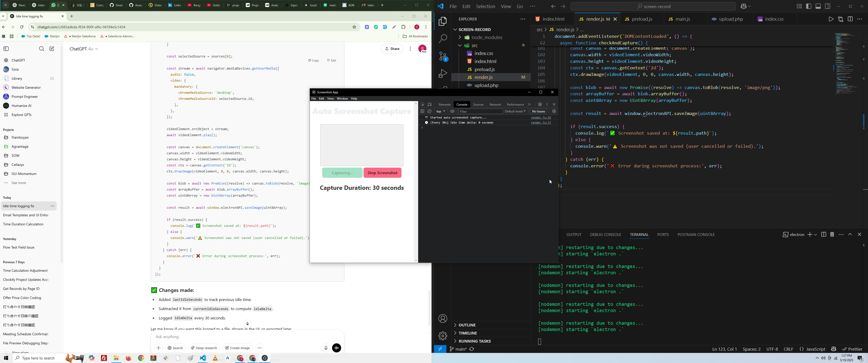Open Run and Debug view icon
The width and height of the screenshot is (868, 363).
click(442, 74)
